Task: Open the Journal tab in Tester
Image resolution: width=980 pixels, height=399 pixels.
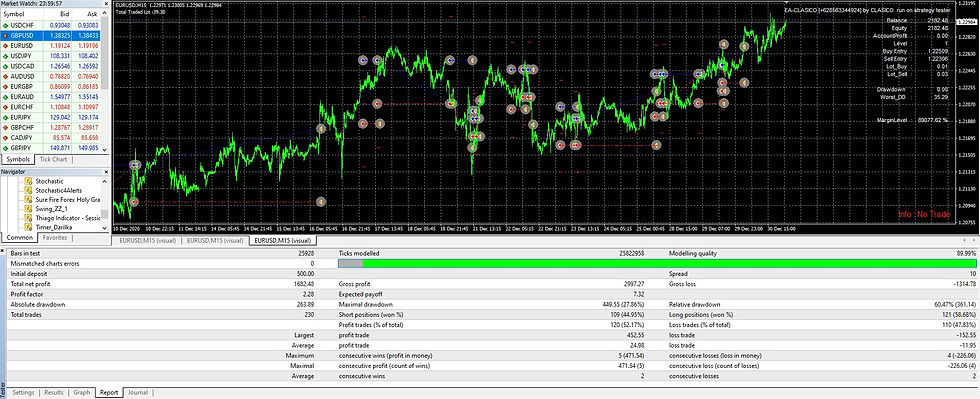Action: 138,393
